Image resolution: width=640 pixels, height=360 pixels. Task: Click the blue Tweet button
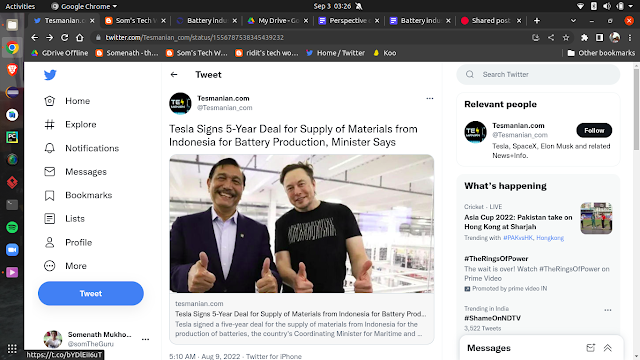tap(91, 293)
